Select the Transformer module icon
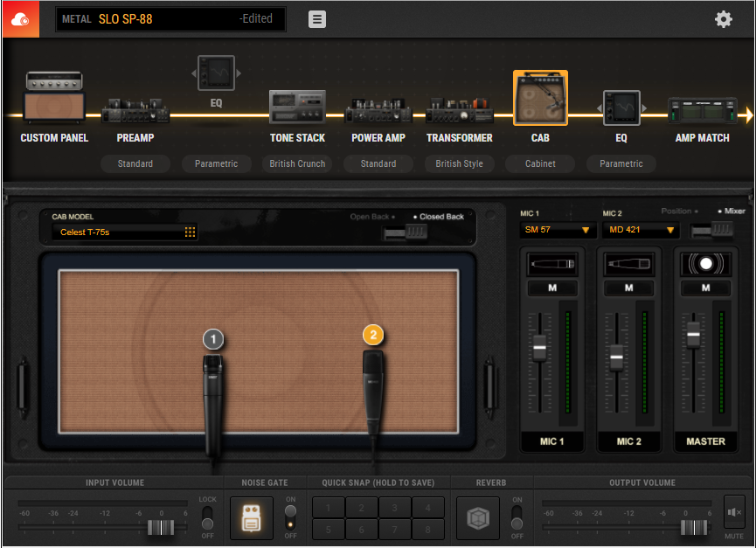The width and height of the screenshot is (756, 548). (459, 110)
